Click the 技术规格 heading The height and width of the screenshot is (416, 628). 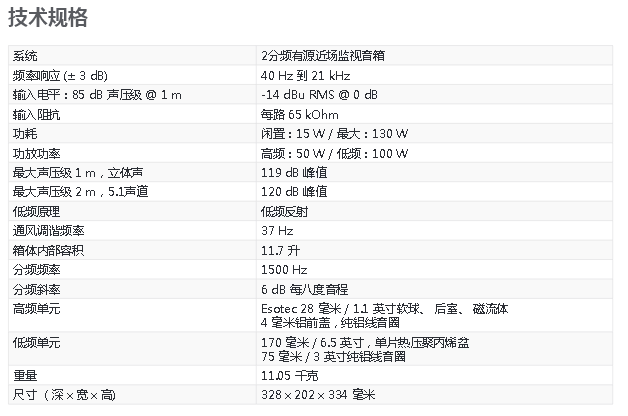47,17
